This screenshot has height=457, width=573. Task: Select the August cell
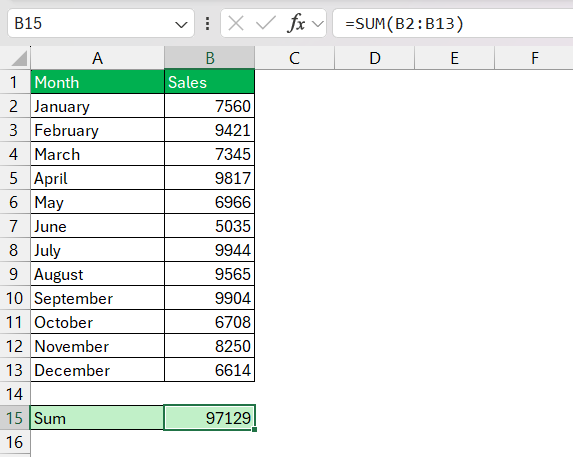pyautogui.click(x=98, y=274)
